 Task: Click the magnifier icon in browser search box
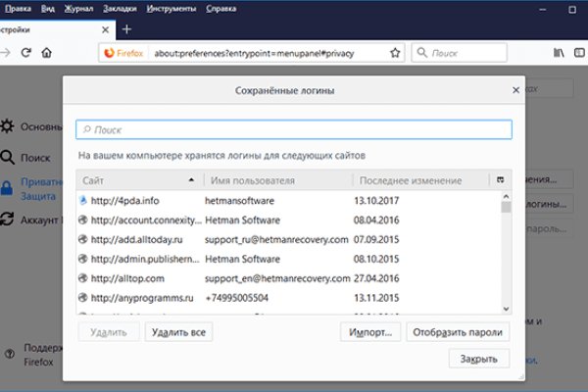pyautogui.click(x=421, y=52)
